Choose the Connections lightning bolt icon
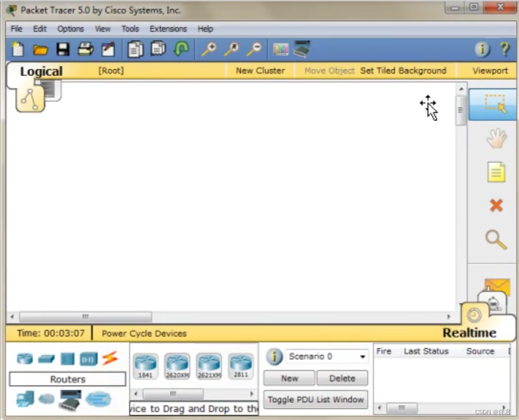Image resolution: width=519 pixels, height=420 pixels. (110, 358)
